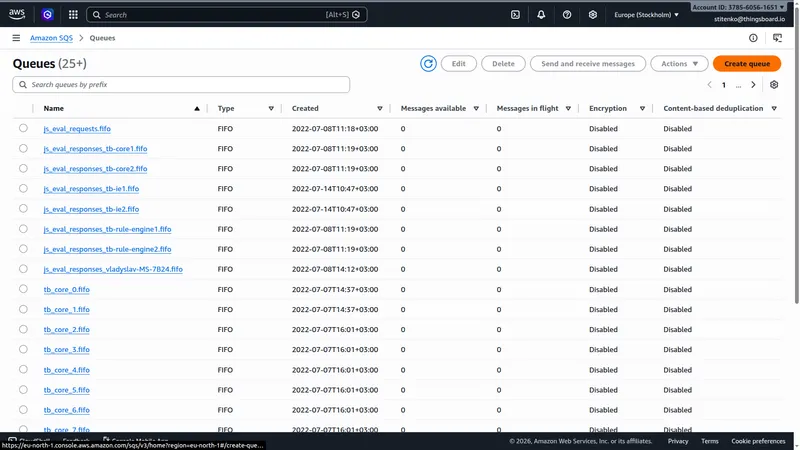
Task: Go to previous page of queues
Action: (x=709, y=85)
